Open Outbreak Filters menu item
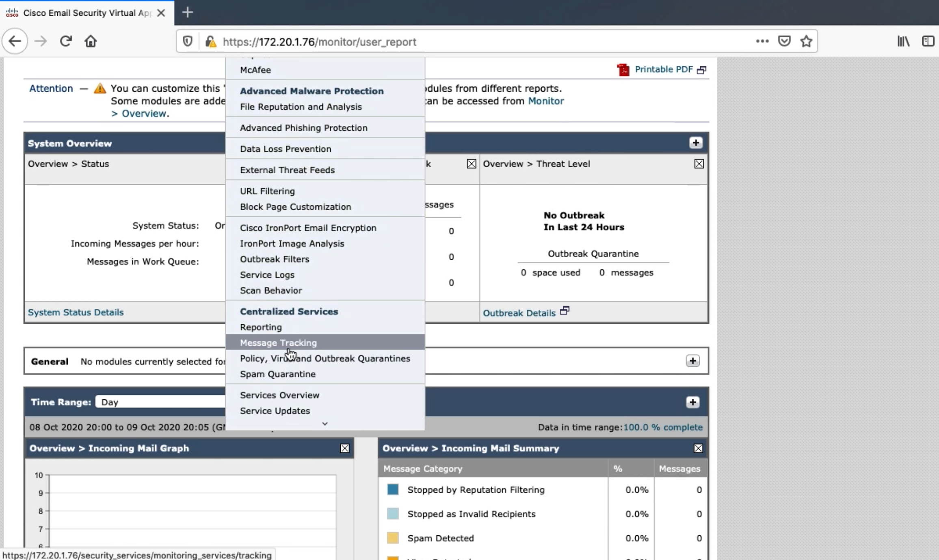This screenshot has height=560, width=939. [325, 259]
